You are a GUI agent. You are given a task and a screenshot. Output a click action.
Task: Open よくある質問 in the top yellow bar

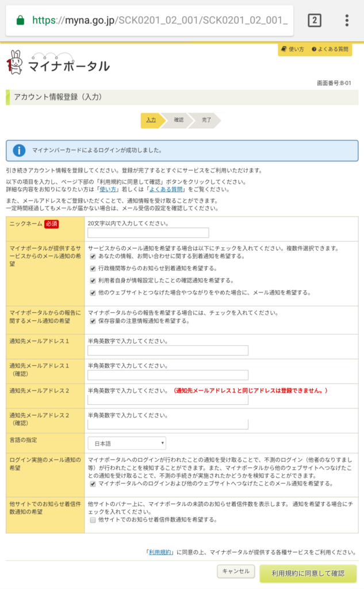[330, 49]
